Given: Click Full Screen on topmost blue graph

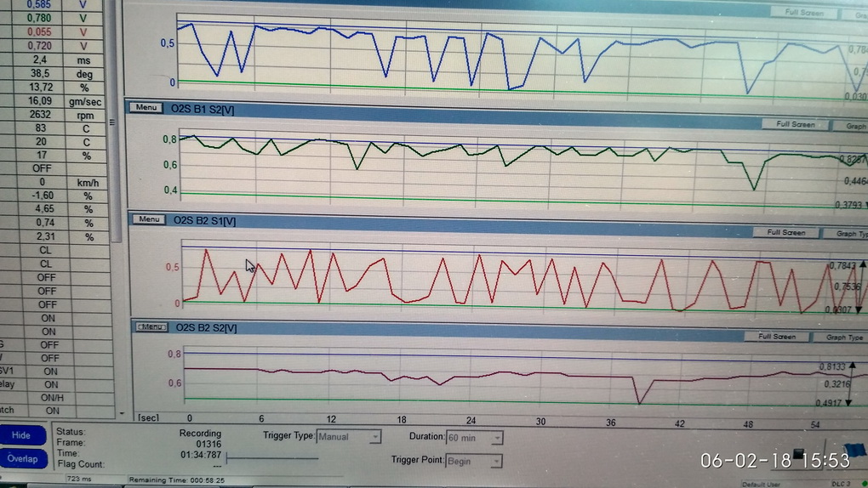Looking at the screenshot, I should pyautogui.click(x=802, y=13).
